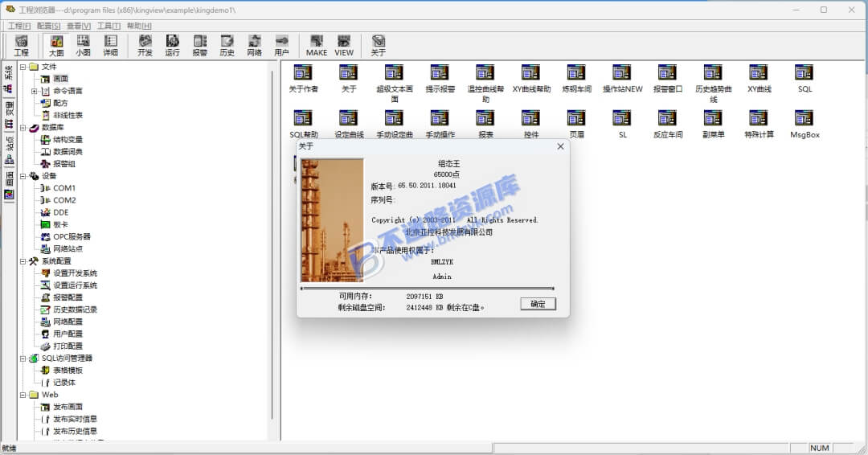This screenshot has width=868, height=455.
Task: Select the 关于作者 picture icon
Action: (x=303, y=79)
